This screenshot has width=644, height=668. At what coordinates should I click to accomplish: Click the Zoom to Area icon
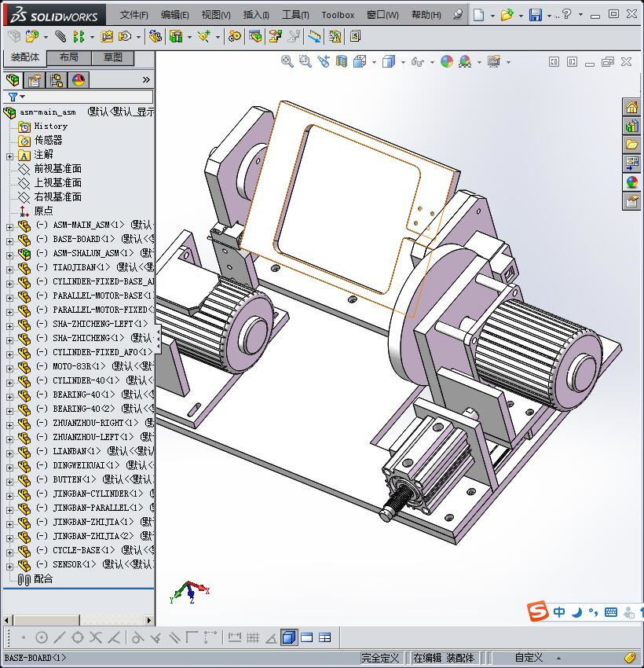coord(305,61)
